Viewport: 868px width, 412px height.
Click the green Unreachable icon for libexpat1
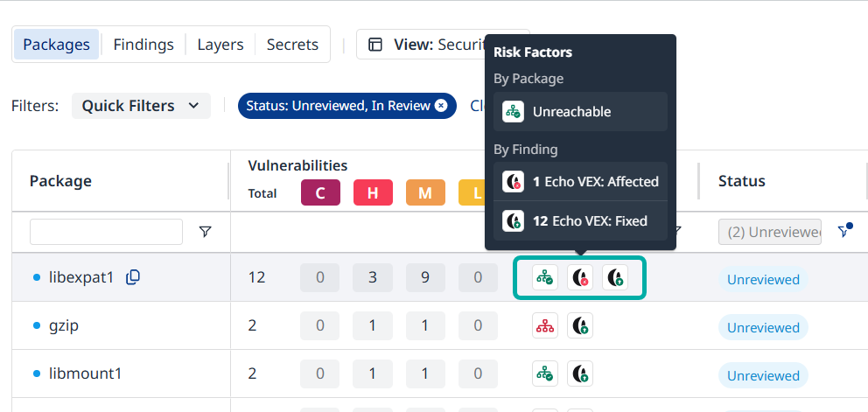pyautogui.click(x=545, y=277)
